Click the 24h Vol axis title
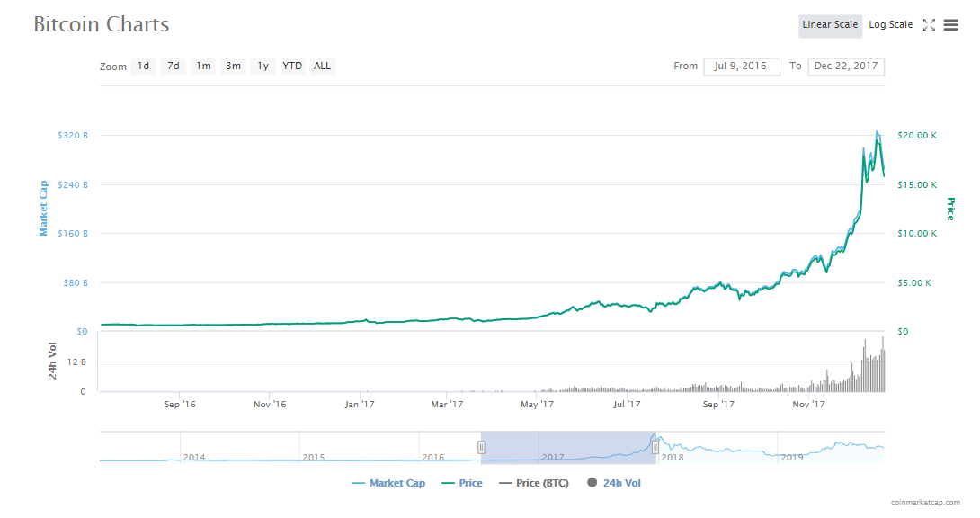980x518 pixels. 52,361
